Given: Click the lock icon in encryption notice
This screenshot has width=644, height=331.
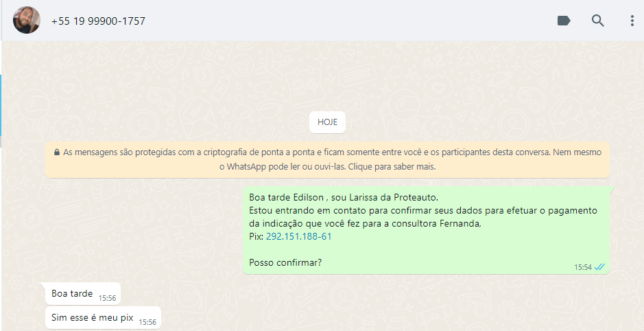Looking at the screenshot, I should (x=57, y=152).
